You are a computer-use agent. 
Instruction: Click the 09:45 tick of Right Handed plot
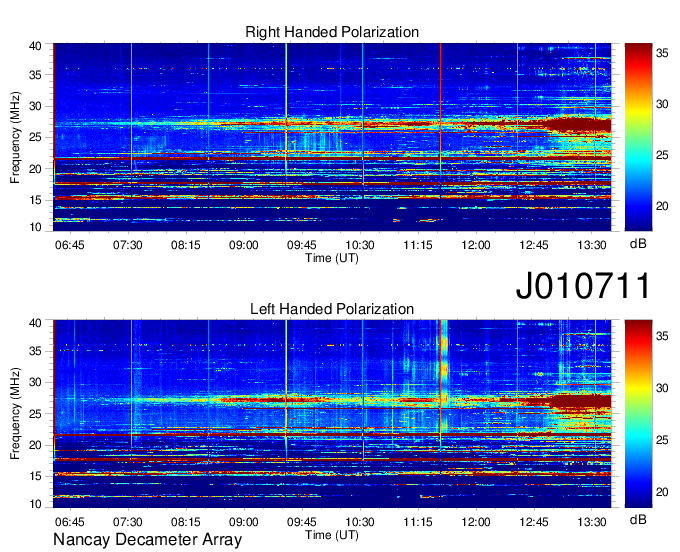pos(302,245)
